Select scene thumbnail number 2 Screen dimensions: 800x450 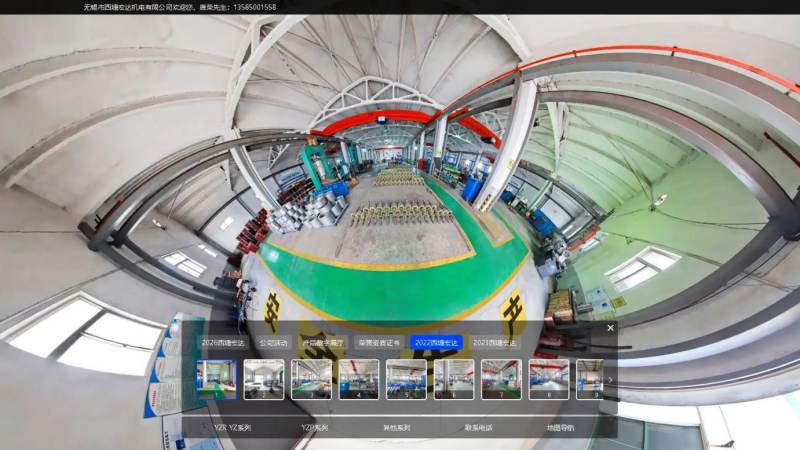pos(264,379)
